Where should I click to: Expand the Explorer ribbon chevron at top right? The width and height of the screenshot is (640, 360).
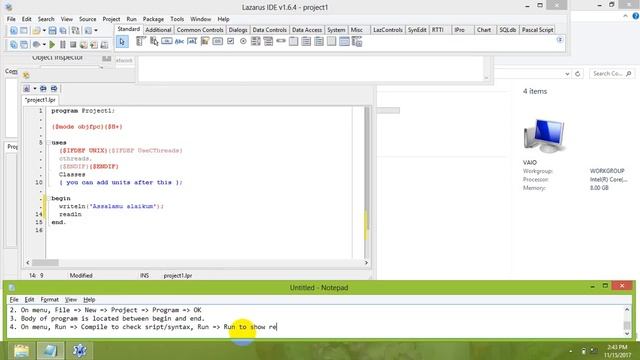[625, 16]
